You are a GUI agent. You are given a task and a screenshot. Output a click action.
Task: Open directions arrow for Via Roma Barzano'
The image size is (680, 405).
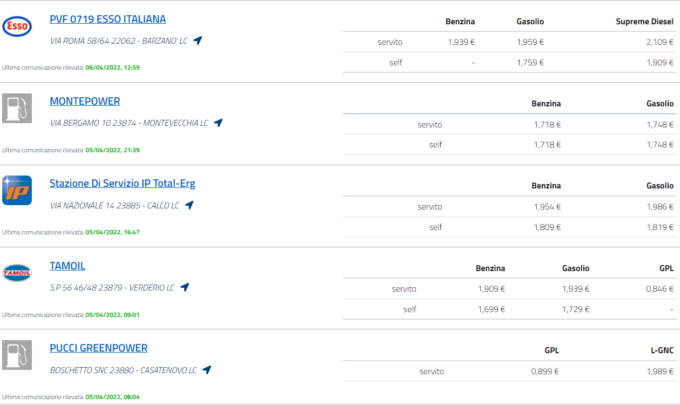tap(198, 40)
